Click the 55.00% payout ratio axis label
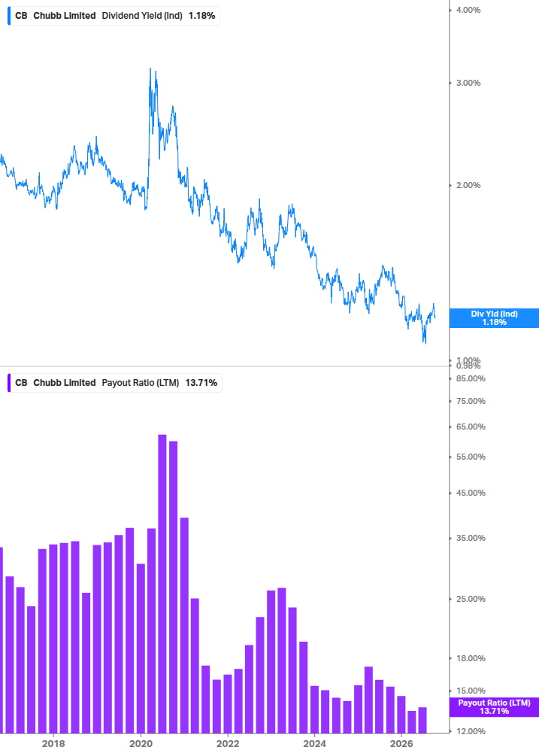This screenshot has height=756, width=539. coord(471,457)
